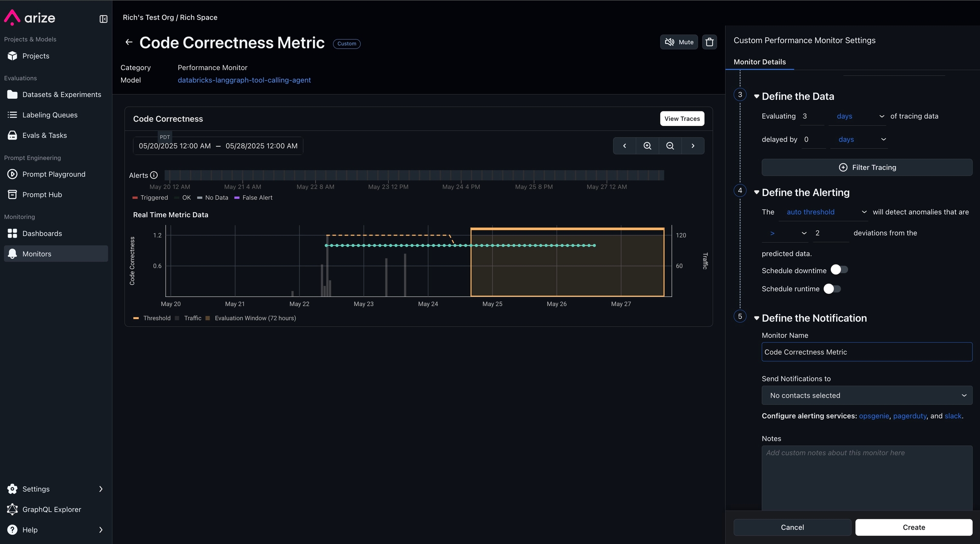
Task: Enable the Schedule runtime toggle
Action: (832, 289)
